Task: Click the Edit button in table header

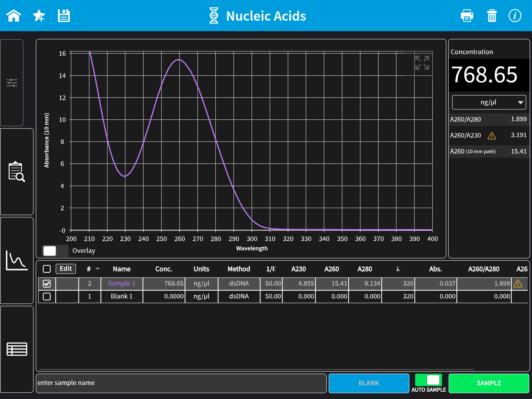Action: click(x=66, y=269)
